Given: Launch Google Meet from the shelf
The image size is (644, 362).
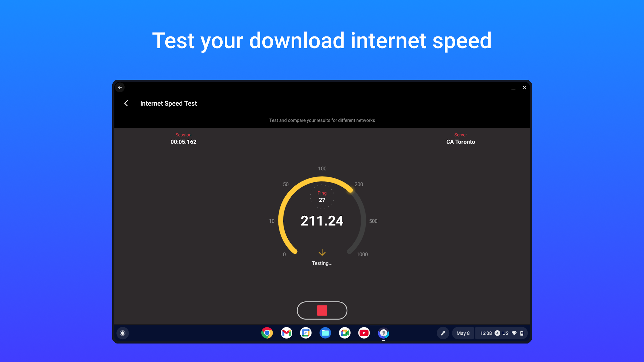Looking at the screenshot, I should point(345,333).
